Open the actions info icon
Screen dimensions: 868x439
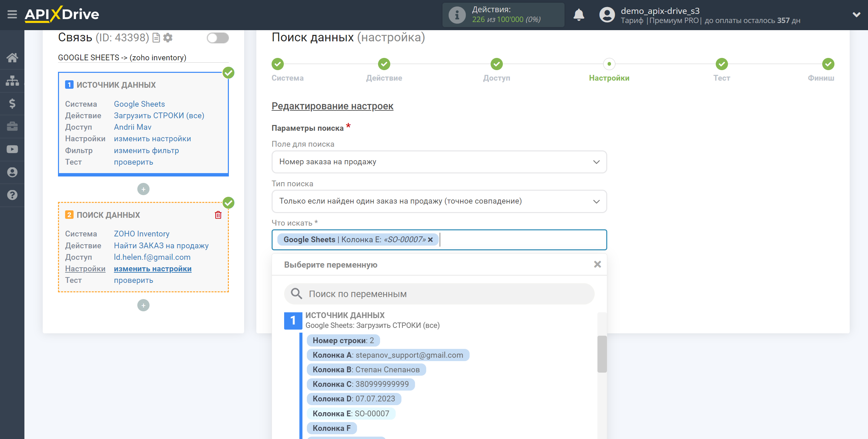(457, 15)
